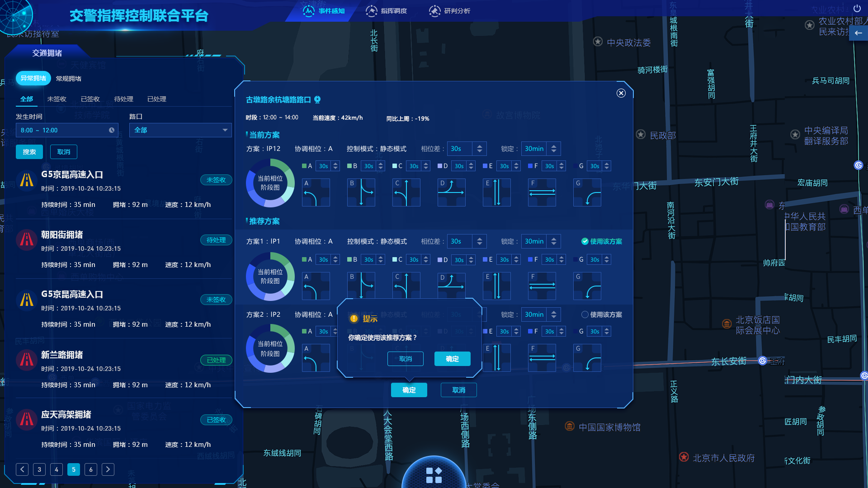The height and width of the screenshot is (488, 868).
Task: Click the location pin icon beside 古墩路余杭塘路路口
Action: pos(317,99)
